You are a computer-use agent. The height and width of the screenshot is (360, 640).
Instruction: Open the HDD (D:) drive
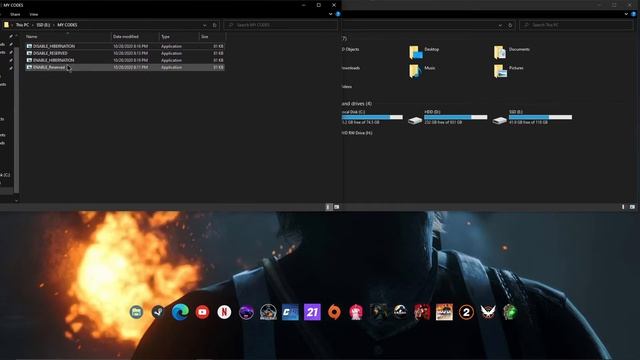point(448,117)
